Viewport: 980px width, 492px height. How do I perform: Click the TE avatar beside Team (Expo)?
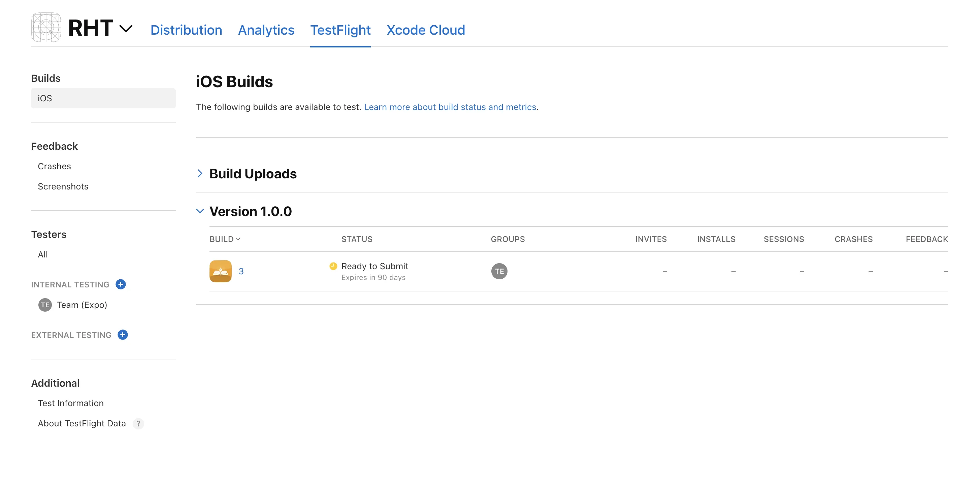(45, 305)
